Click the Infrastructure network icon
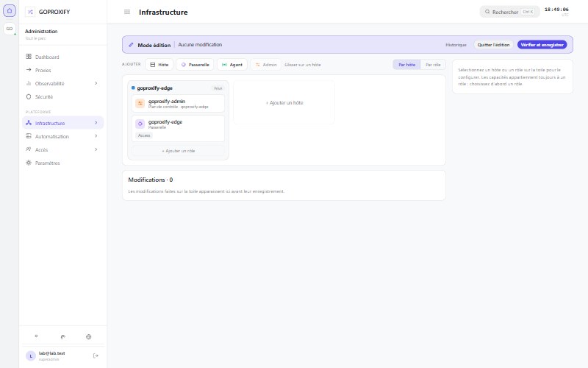 (29, 123)
